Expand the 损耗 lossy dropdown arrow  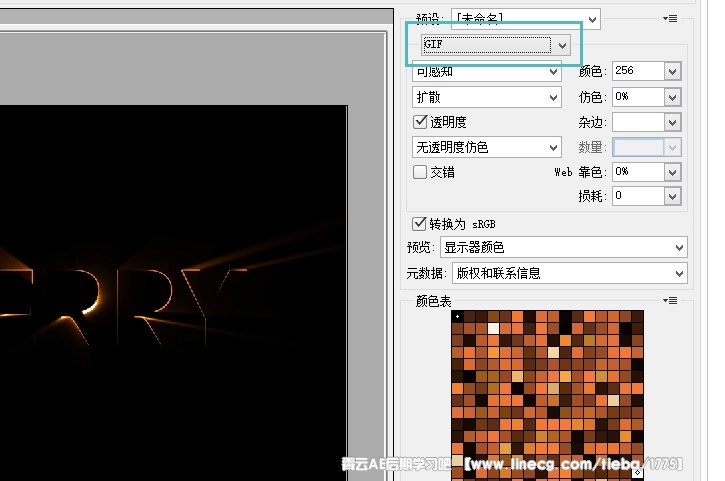click(672, 196)
